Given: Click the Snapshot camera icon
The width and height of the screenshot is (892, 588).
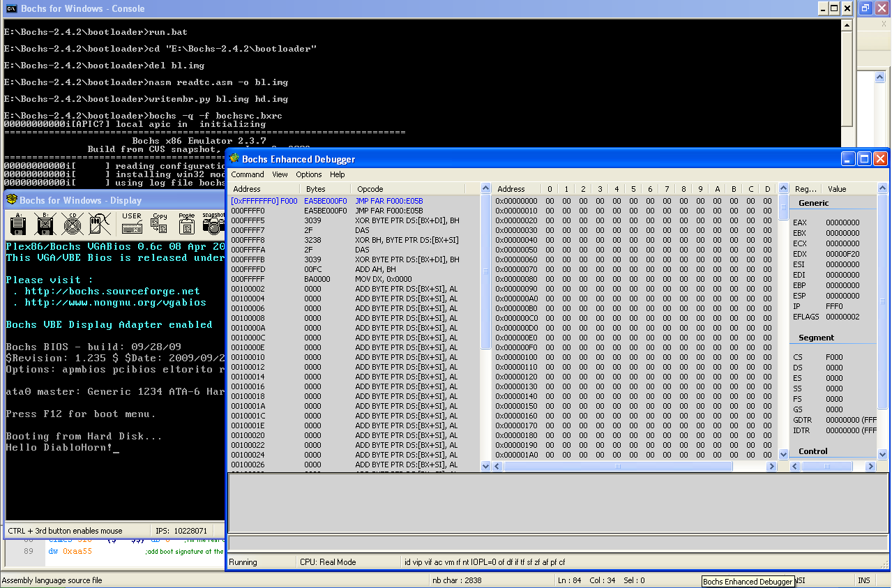Looking at the screenshot, I should pos(213,224).
